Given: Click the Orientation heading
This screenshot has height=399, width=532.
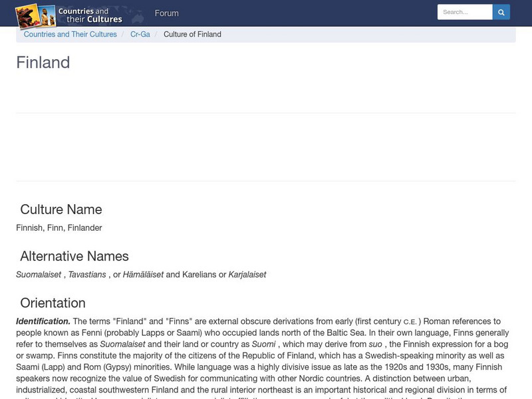Looking at the screenshot, I should point(53,303).
